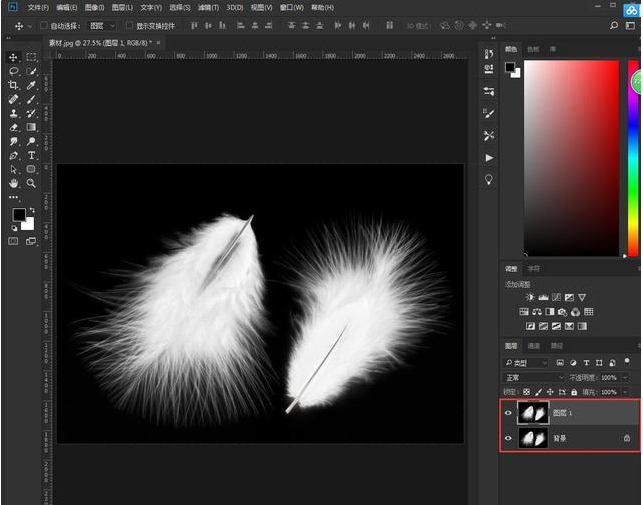
Task: Pick the Hand tool in toolbar
Action: pos(14,184)
